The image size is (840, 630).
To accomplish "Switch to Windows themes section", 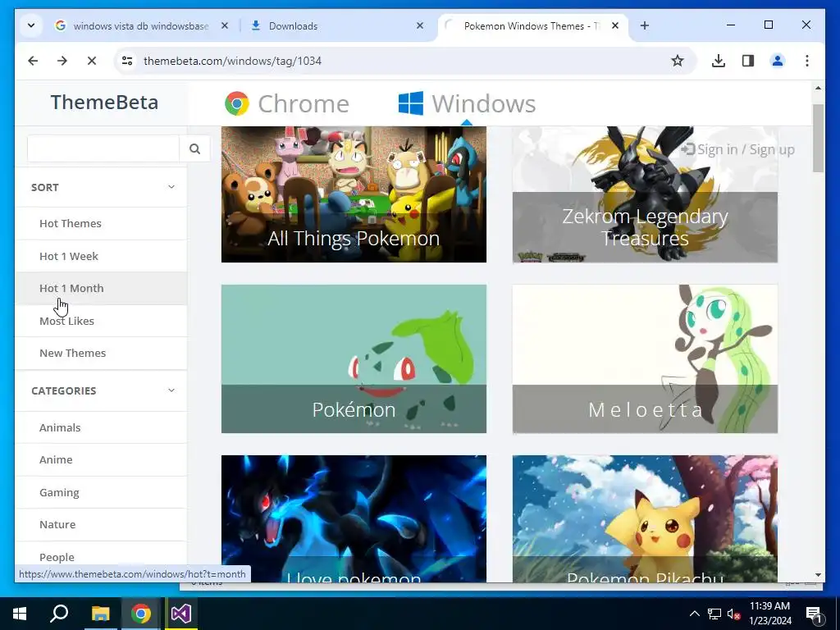I will point(467,103).
